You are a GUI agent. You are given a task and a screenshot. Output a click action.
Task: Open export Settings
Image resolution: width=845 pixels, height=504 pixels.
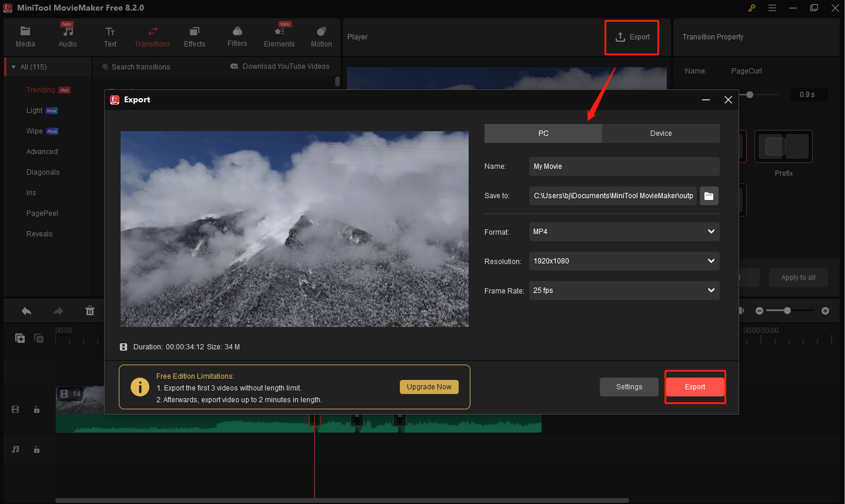(629, 387)
